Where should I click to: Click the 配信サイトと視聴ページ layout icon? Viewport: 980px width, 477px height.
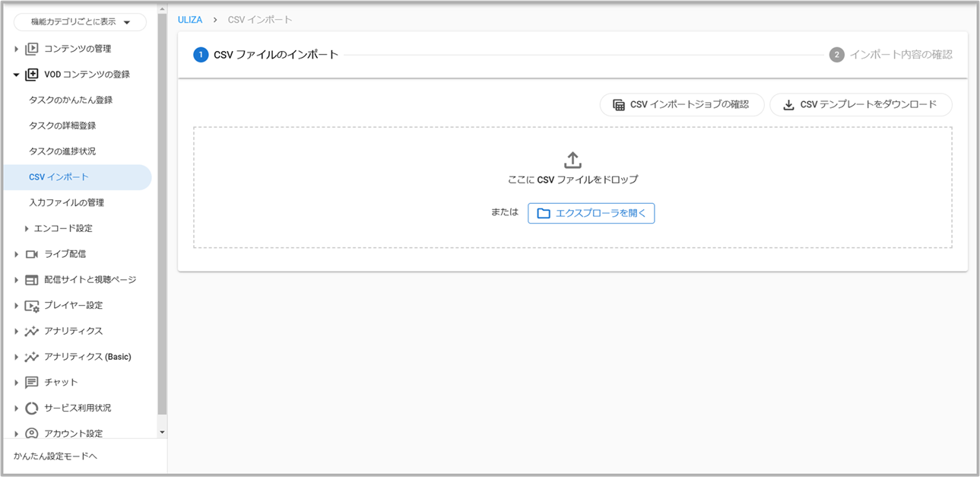tap(31, 280)
